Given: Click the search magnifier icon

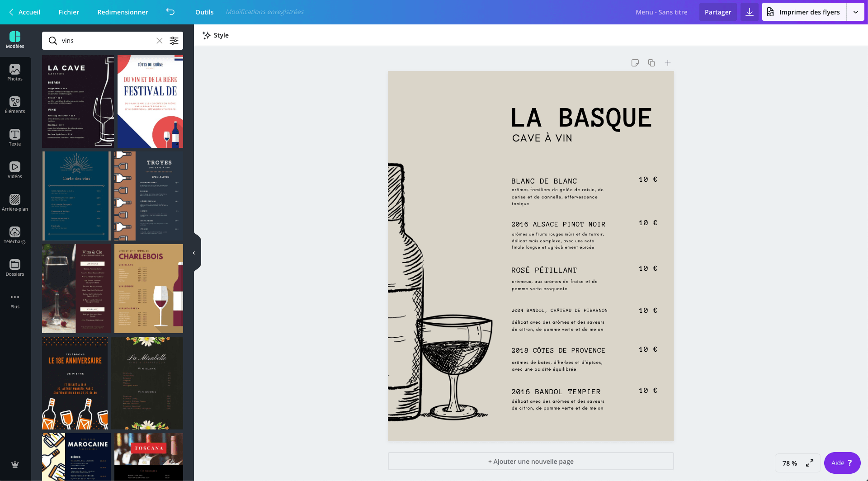Looking at the screenshot, I should click(53, 41).
